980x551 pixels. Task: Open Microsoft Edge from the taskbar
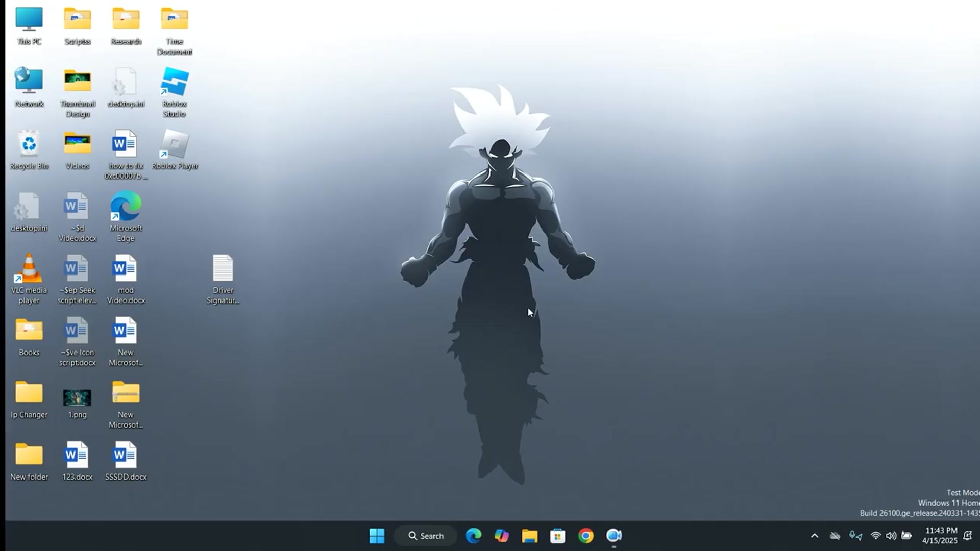pyautogui.click(x=474, y=536)
